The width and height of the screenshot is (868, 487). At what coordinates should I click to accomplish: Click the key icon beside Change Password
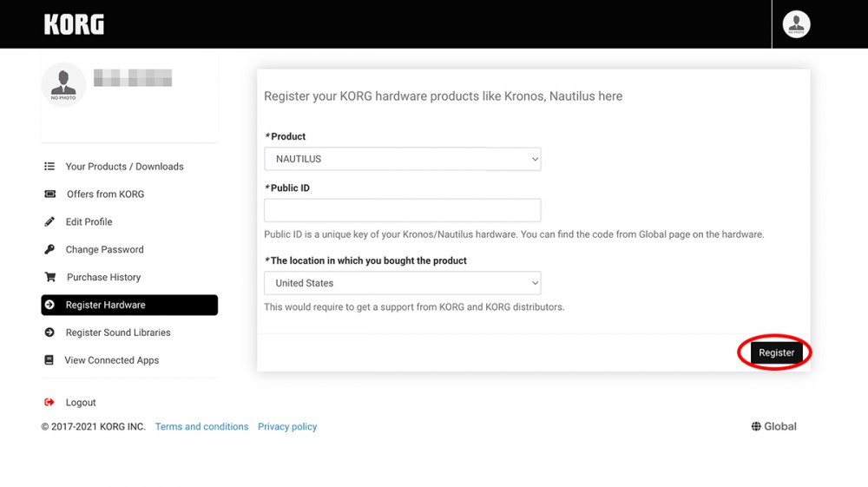point(49,249)
